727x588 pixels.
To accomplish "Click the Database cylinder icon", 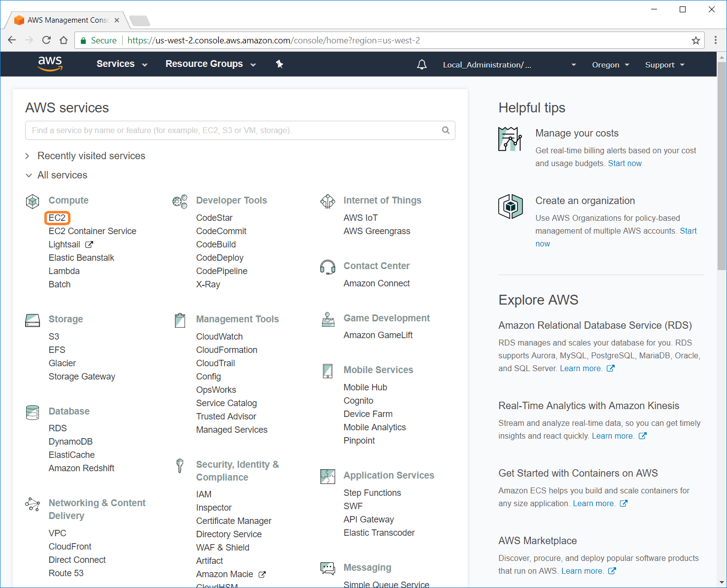I will (33, 412).
